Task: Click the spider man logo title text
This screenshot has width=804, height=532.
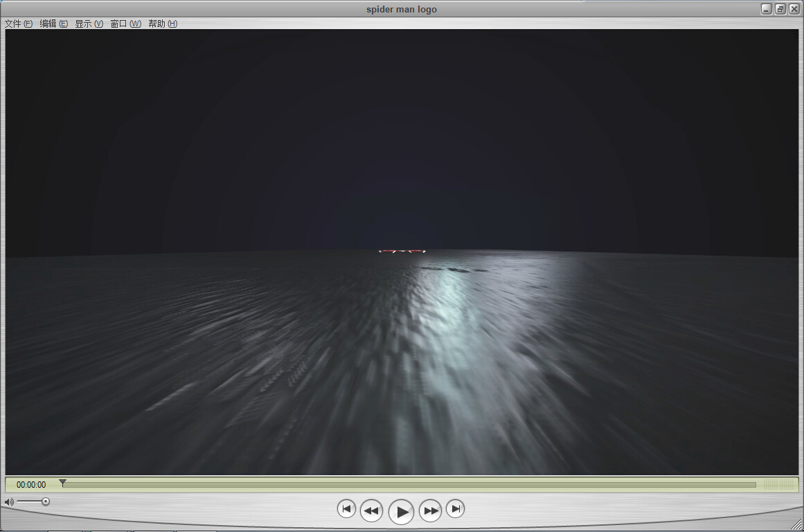Action: 402,9
